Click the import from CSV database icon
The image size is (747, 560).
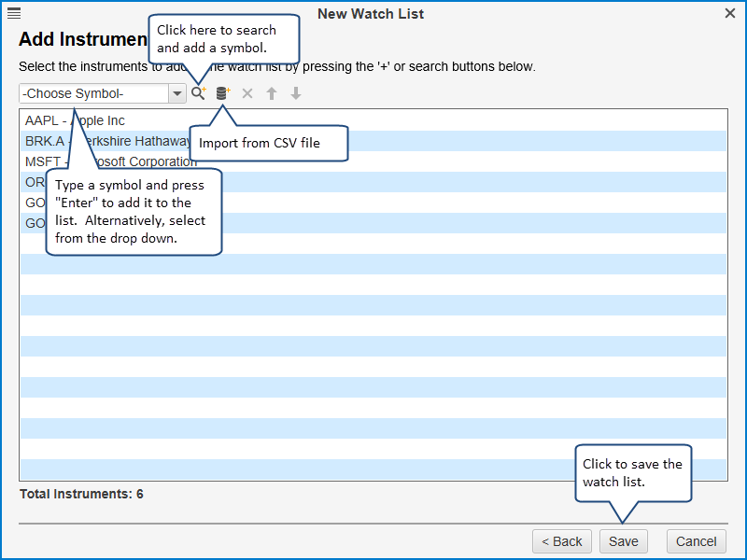pos(222,93)
